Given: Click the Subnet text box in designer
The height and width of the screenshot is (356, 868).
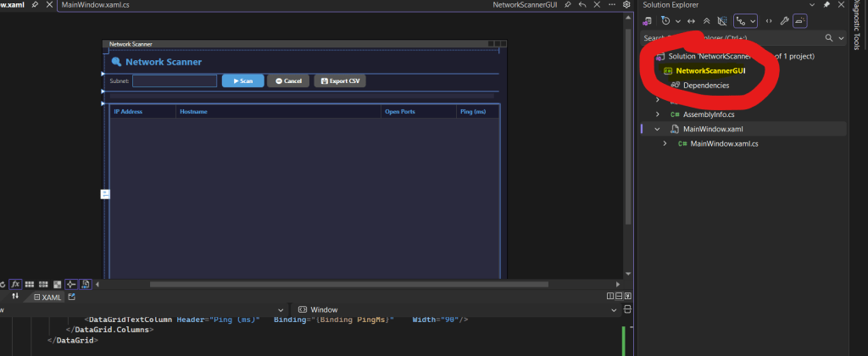Looking at the screenshot, I should click(174, 81).
